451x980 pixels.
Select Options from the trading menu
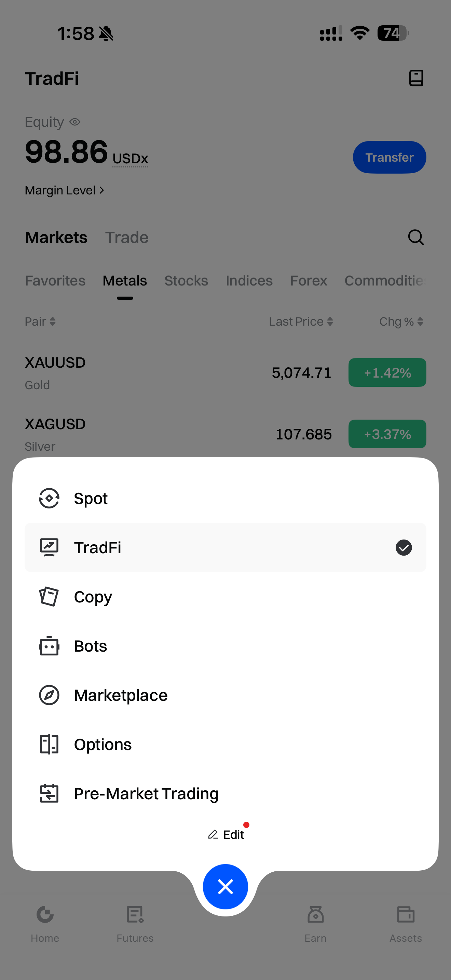pyautogui.click(x=103, y=745)
